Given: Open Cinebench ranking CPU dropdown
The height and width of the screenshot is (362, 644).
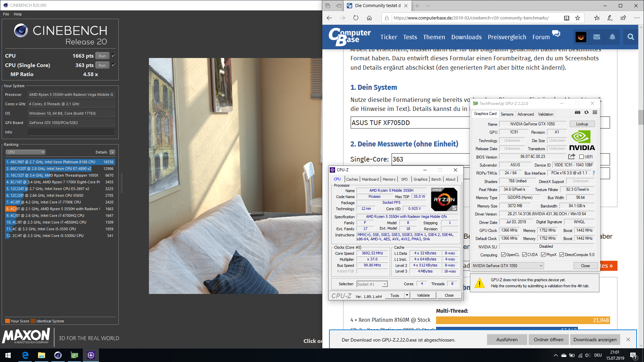Looking at the screenshot, I should click(25, 152).
